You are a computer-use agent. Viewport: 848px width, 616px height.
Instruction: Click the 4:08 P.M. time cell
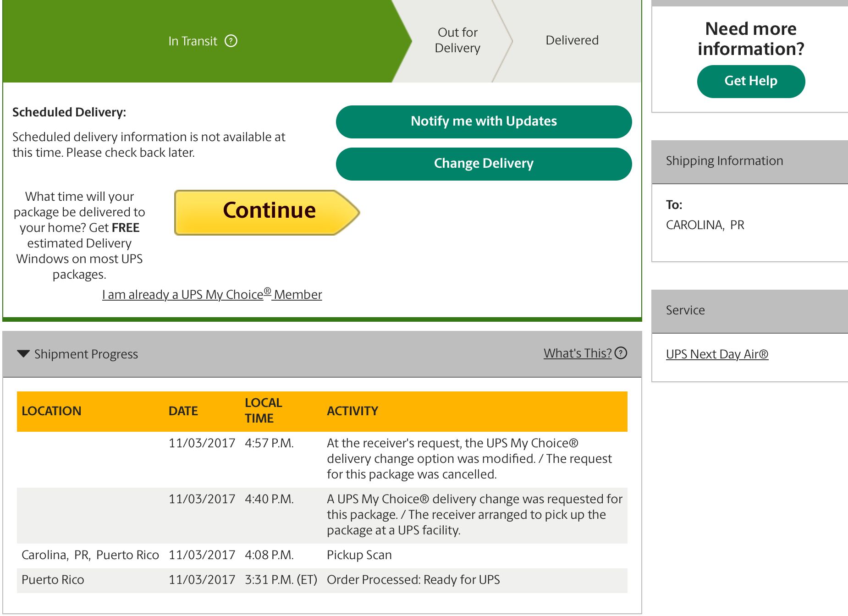click(269, 555)
